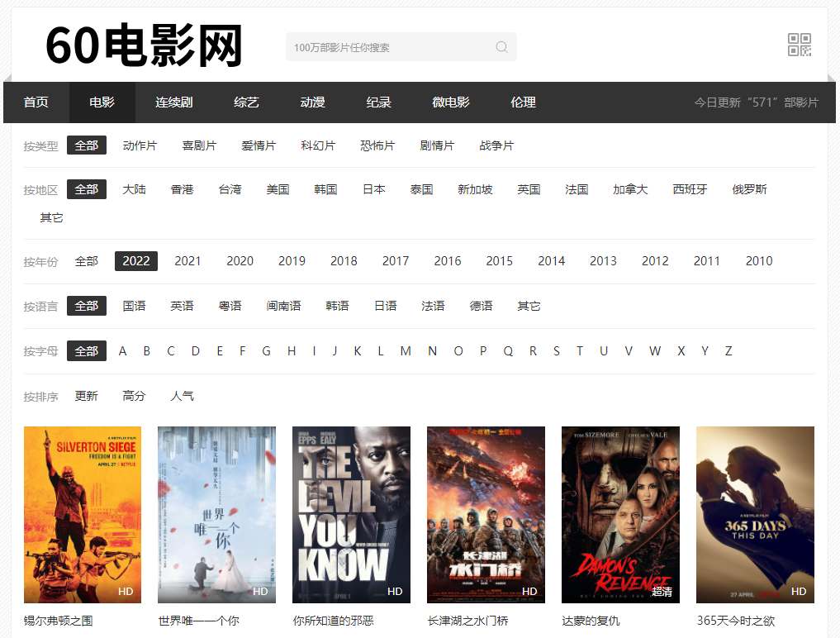The width and height of the screenshot is (840, 638).
Task: Select 战争片 genre filter
Action: click(x=496, y=145)
